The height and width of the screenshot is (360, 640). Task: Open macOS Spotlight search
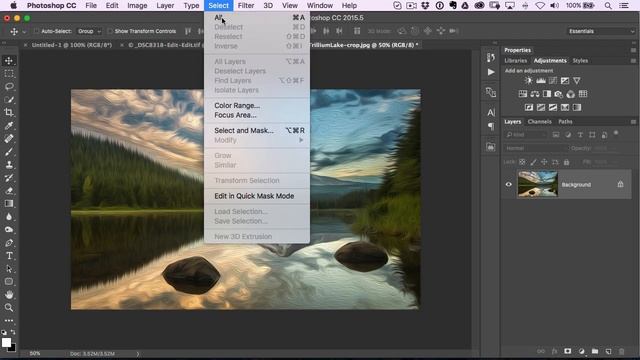(608, 6)
